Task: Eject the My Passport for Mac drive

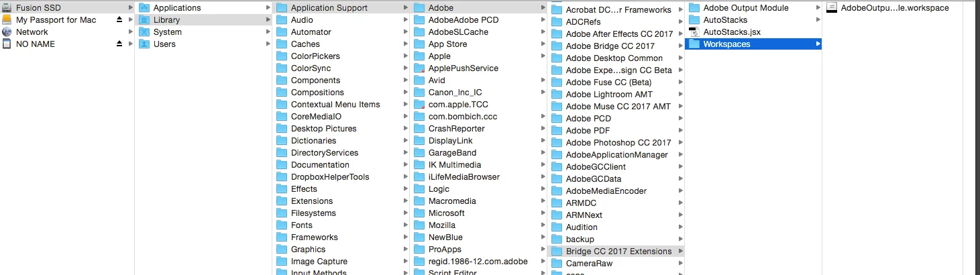Action: pos(119,20)
